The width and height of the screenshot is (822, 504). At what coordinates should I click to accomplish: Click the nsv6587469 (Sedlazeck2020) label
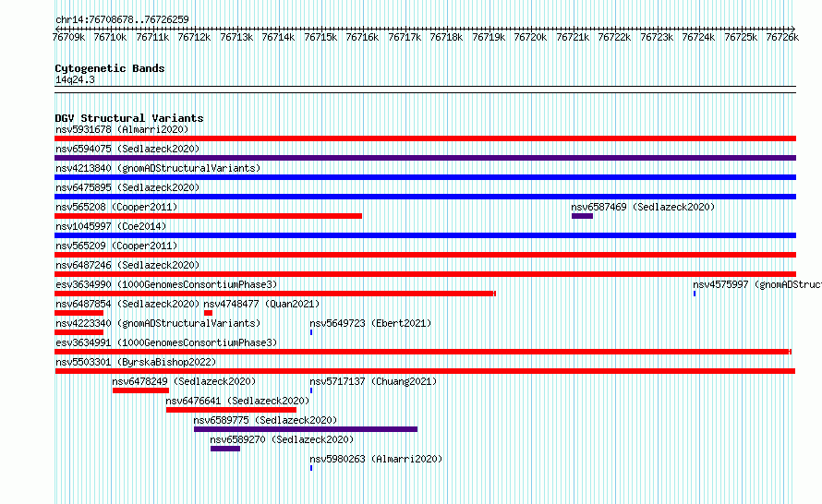click(643, 207)
